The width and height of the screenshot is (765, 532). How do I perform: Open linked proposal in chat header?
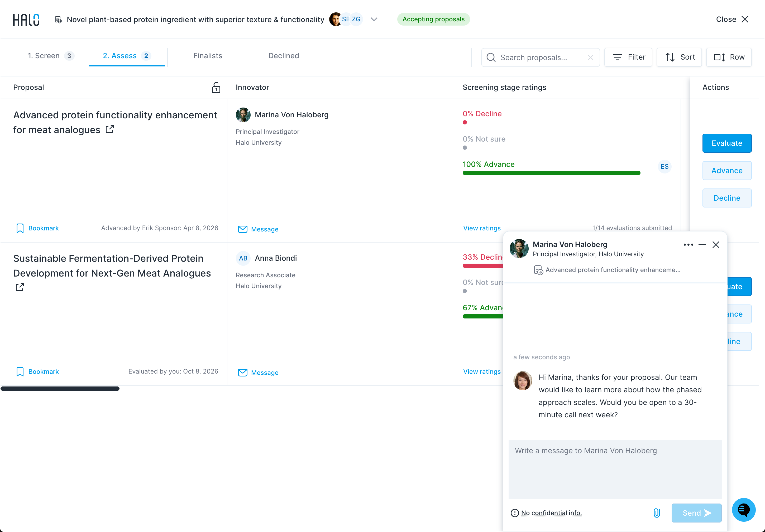coord(607,270)
